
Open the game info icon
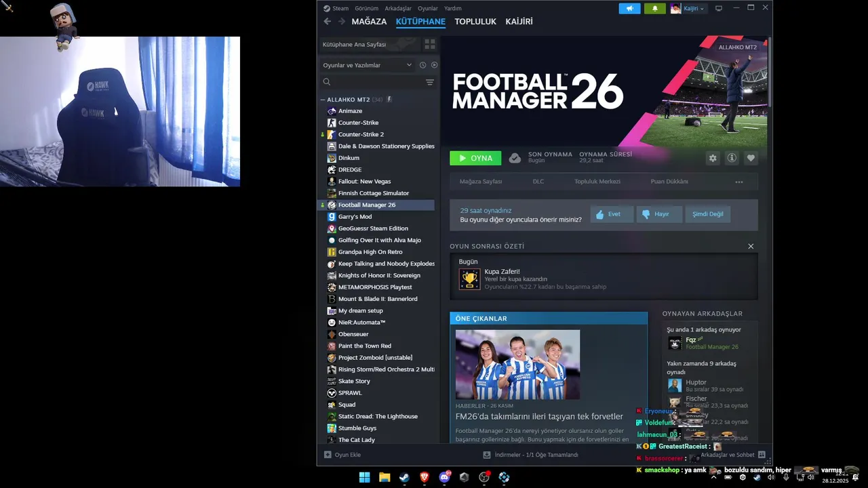pyautogui.click(x=732, y=158)
